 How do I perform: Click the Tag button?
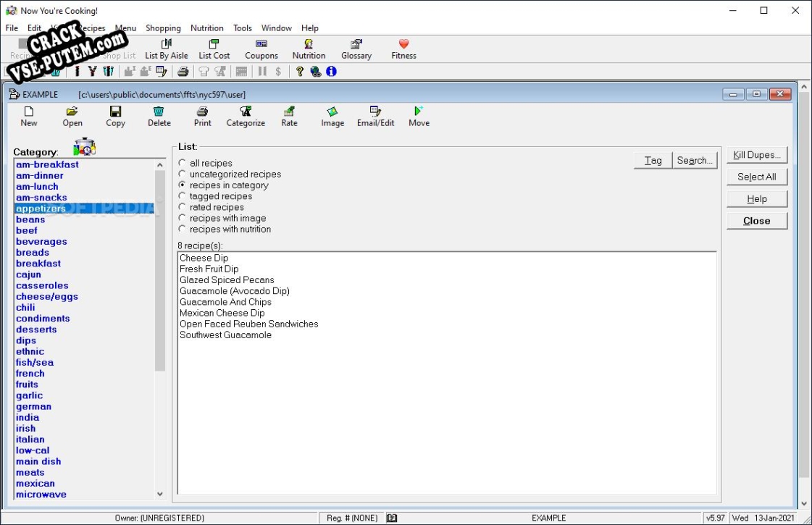click(x=653, y=161)
